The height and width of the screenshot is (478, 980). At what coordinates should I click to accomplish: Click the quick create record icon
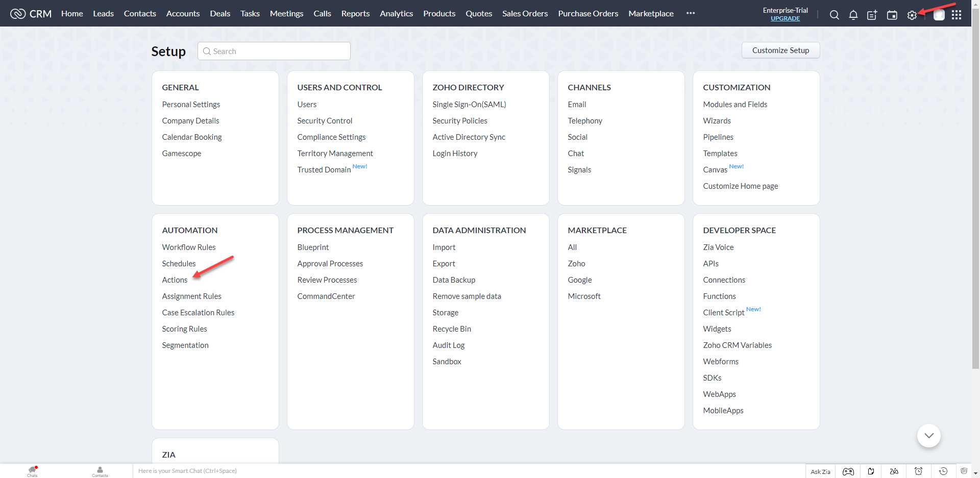(x=872, y=15)
